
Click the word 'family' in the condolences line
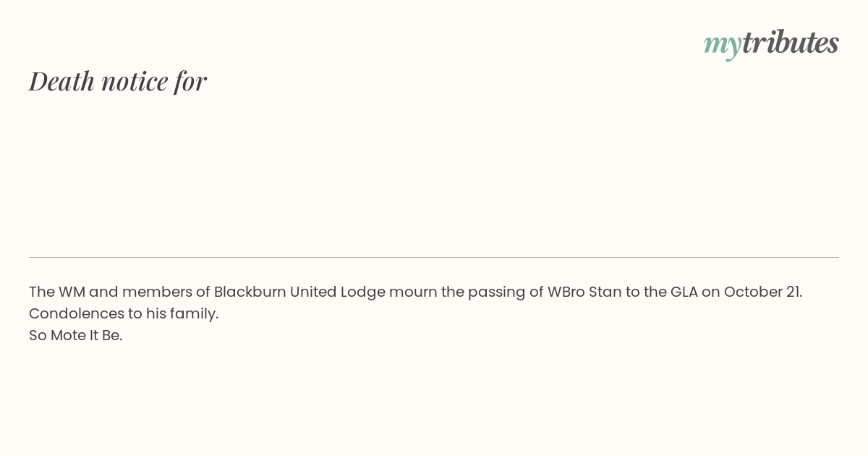tap(195, 313)
